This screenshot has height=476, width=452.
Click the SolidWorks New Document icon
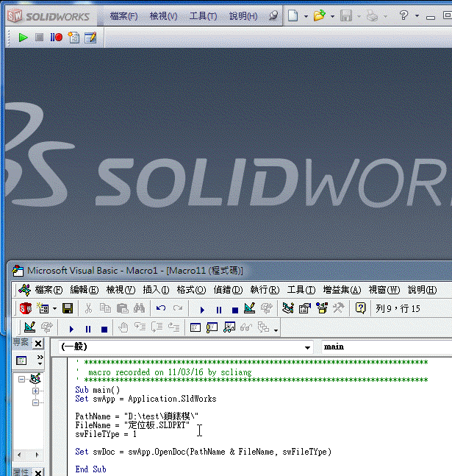tap(293, 15)
